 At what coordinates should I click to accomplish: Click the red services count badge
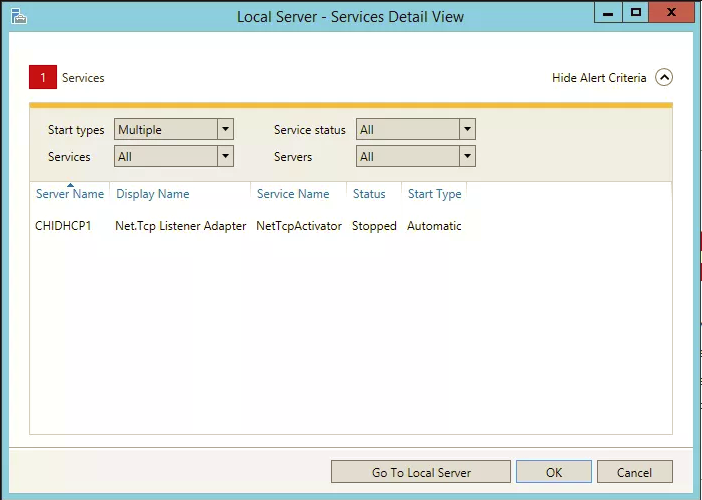(43, 77)
